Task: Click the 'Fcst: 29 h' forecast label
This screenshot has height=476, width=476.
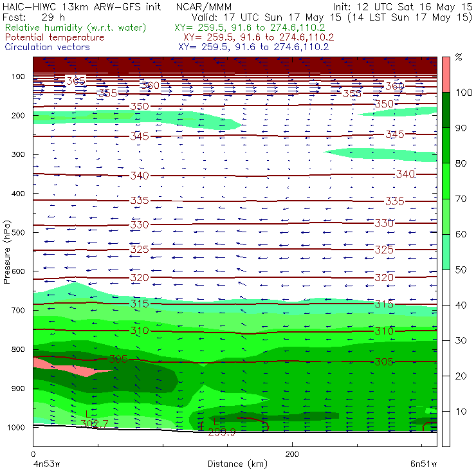Action: (x=33, y=17)
